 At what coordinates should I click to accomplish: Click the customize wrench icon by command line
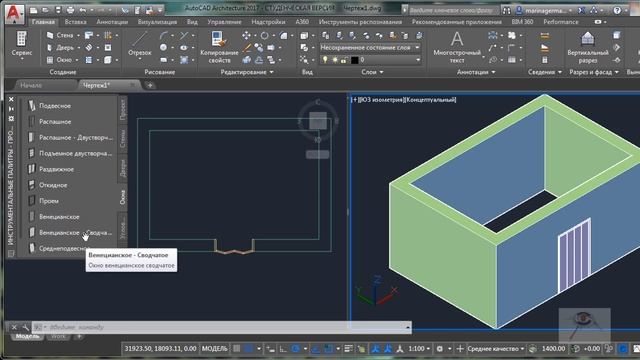pyautogui.click(x=25, y=327)
